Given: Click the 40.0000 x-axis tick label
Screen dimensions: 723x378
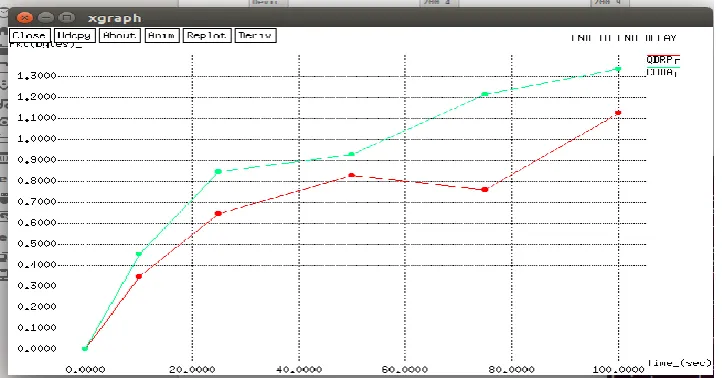Looking at the screenshot, I should [x=299, y=369].
